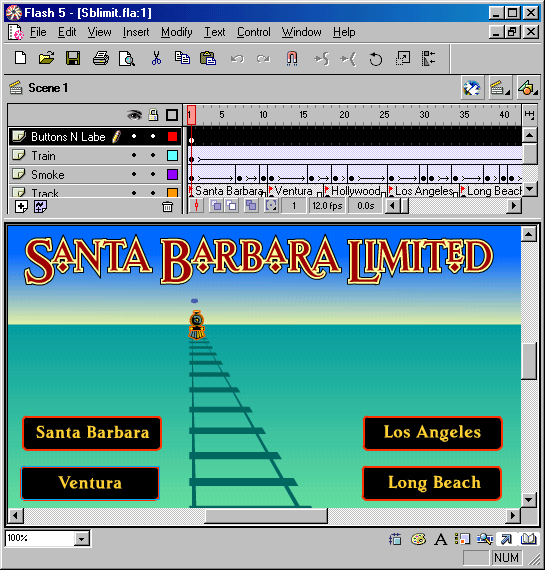Image resolution: width=545 pixels, height=570 pixels.
Task: Select the Rotate tool icon
Action: click(x=376, y=59)
